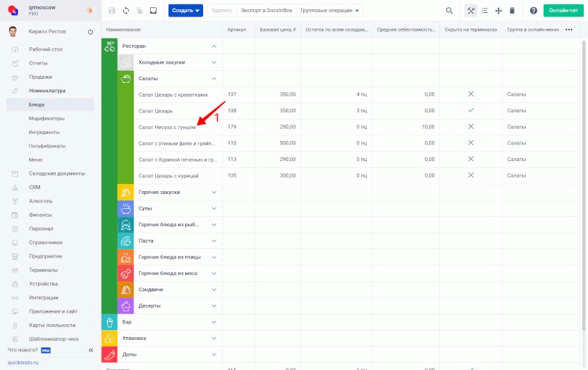This screenshot has height=370, width=588.
Task: Click the Супы soup icon
Action: pos(126,208)
